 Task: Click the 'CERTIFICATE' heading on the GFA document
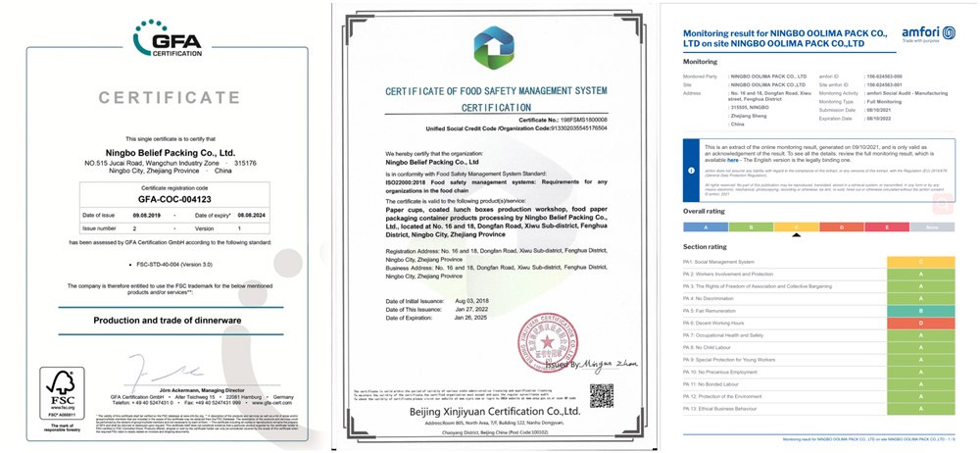[170, 98]
